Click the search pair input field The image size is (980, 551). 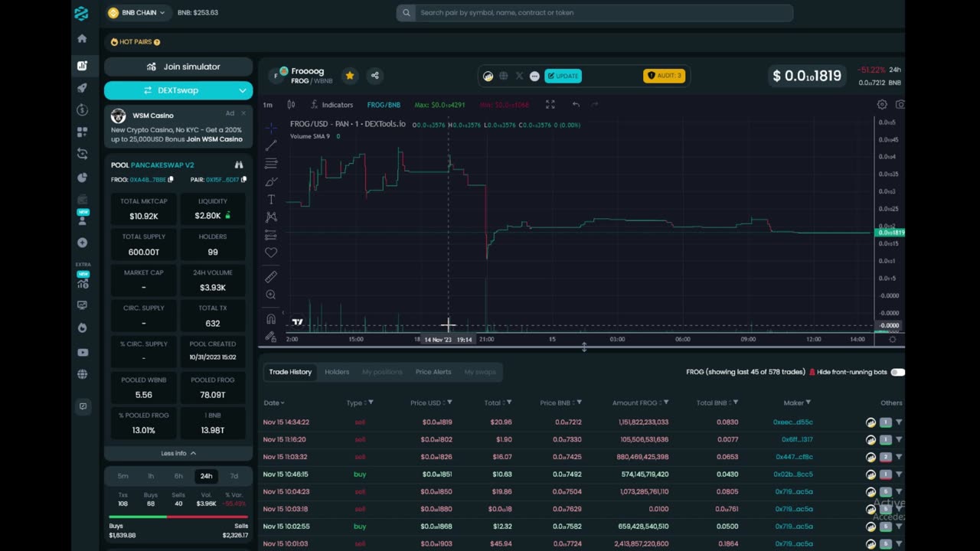click(x=594, y=13)
